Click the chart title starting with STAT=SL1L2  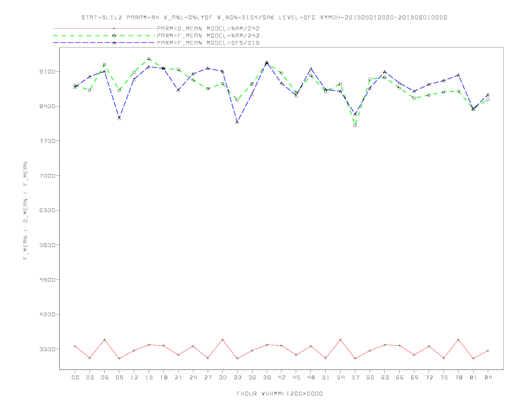tap(264, 17)
